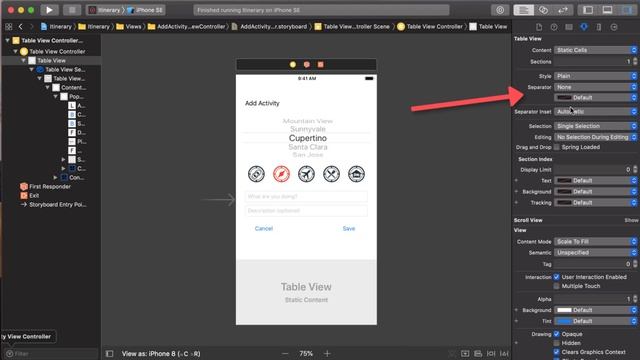Viewport: 640px width, 360px height.
Task: Open the Size inspector tab
Action: point(599,27)
